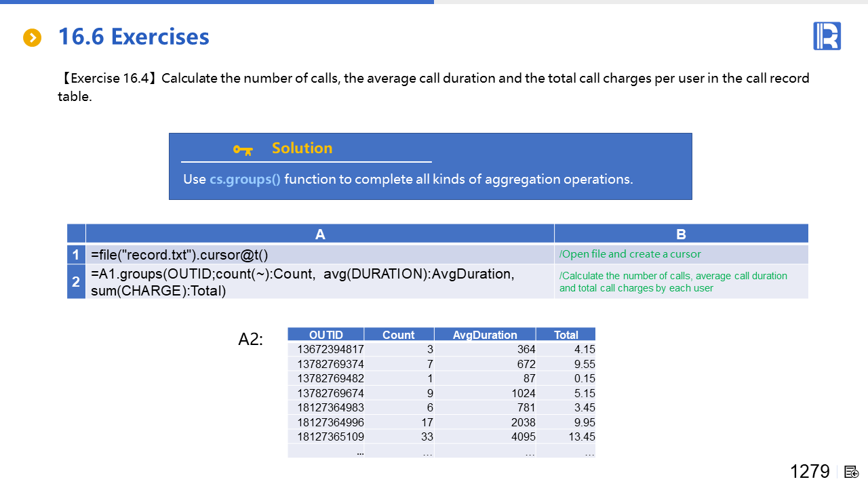This screenshot has width=868, height=488.
Task: Click the Total column header
Action: click(x=566, y=335)
